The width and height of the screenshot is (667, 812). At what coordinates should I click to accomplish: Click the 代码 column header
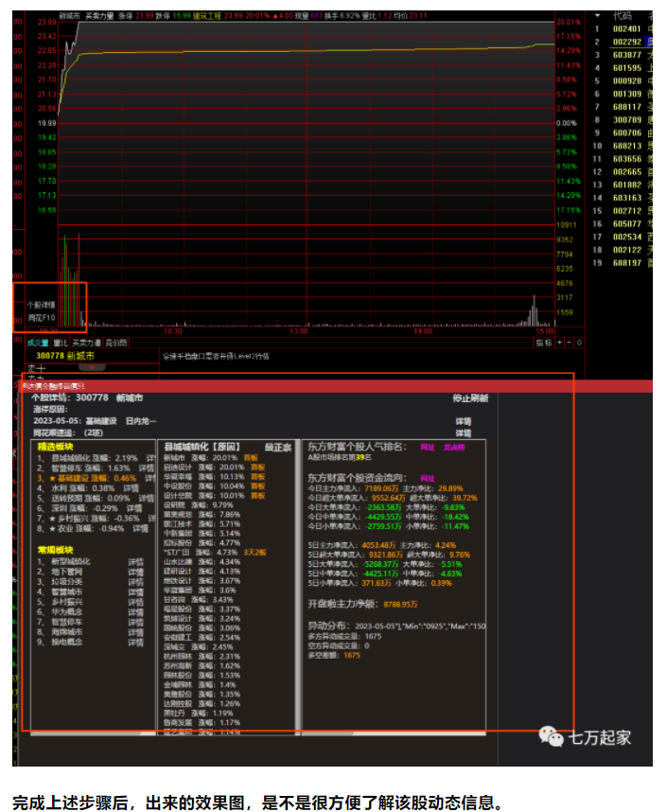[622, 16]
